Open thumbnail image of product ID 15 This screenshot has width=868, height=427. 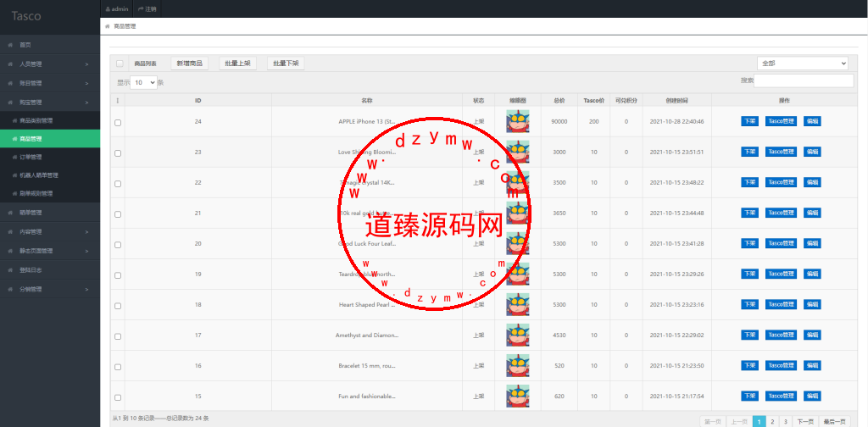518,396
